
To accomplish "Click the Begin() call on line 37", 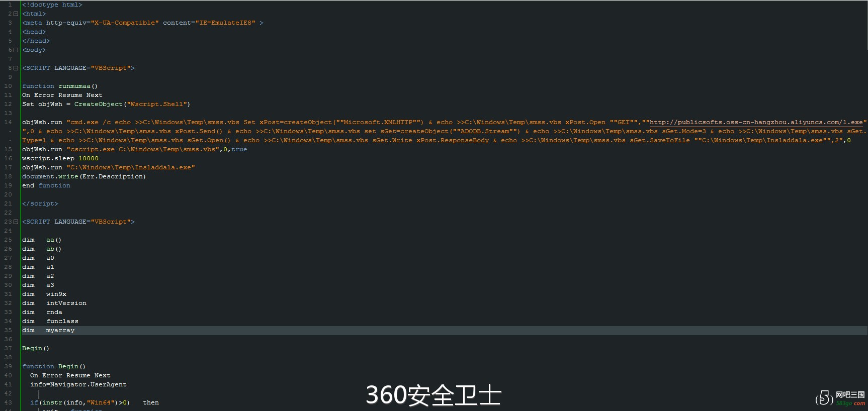I will pos(36,348).
